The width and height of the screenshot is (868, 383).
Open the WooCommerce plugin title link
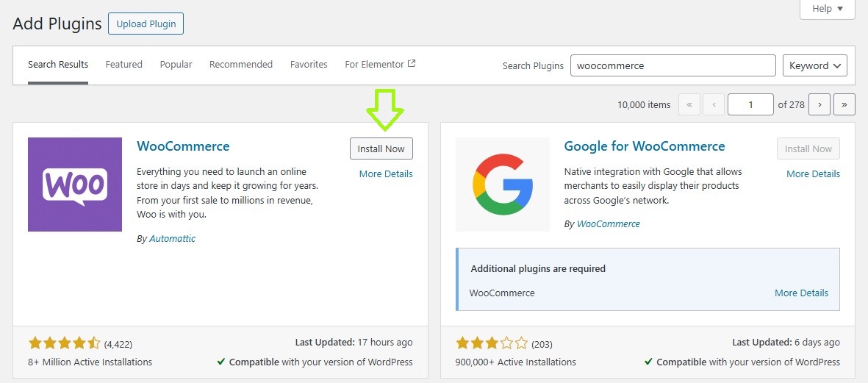coord(183,146)
